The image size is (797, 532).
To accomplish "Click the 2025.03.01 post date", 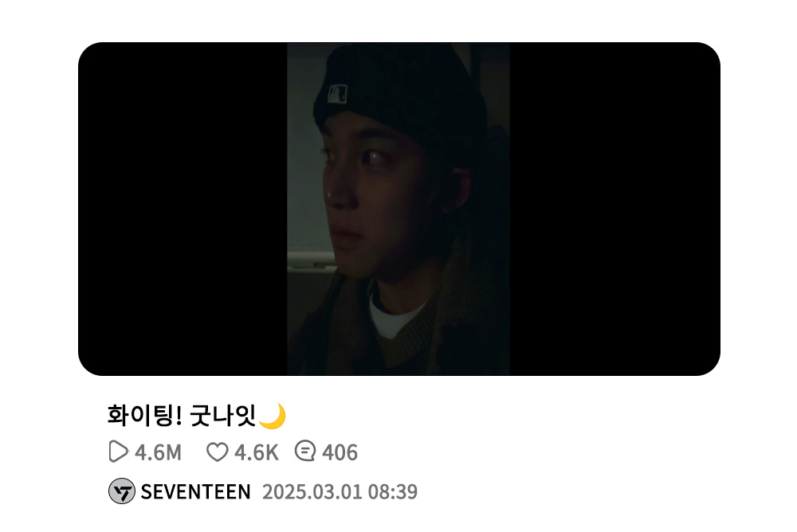I will [x=312, y=492].
